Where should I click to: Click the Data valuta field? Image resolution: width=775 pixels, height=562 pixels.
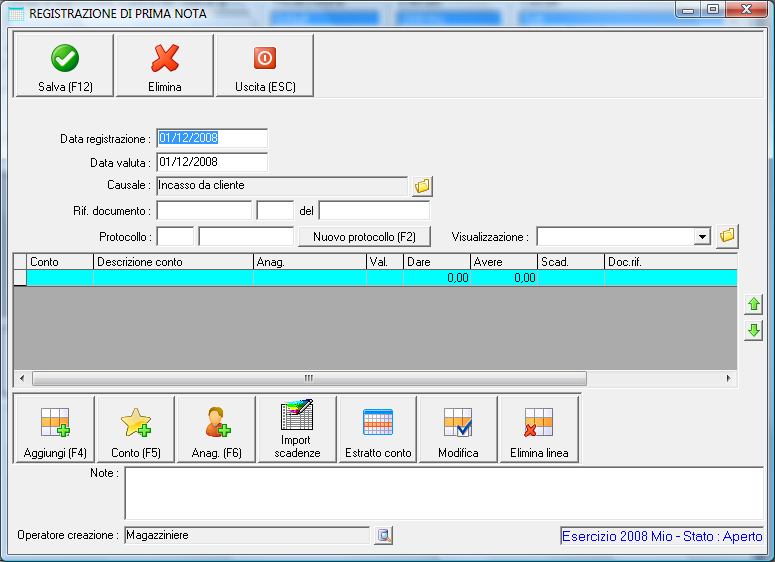tap(212, 162)
